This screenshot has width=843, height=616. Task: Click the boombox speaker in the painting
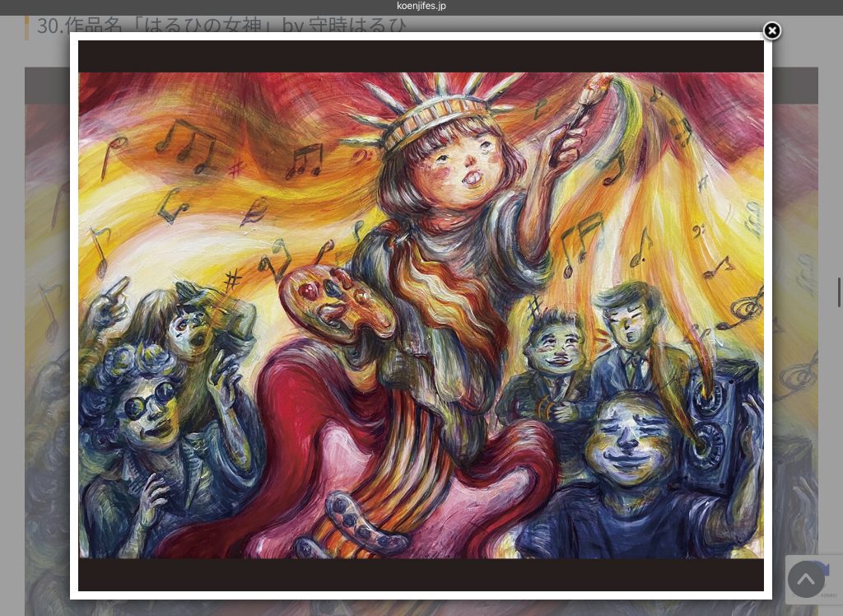[718, 412]
